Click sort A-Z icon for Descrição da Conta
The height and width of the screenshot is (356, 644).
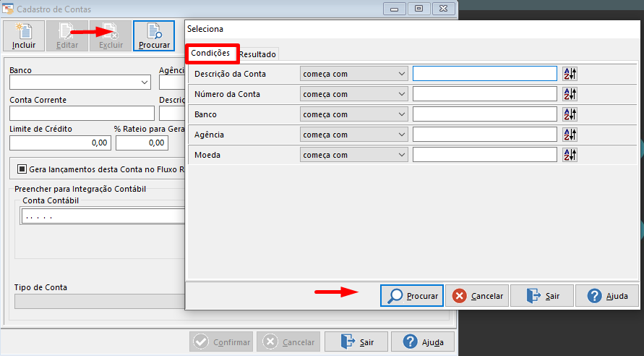[x=570, y=74]
